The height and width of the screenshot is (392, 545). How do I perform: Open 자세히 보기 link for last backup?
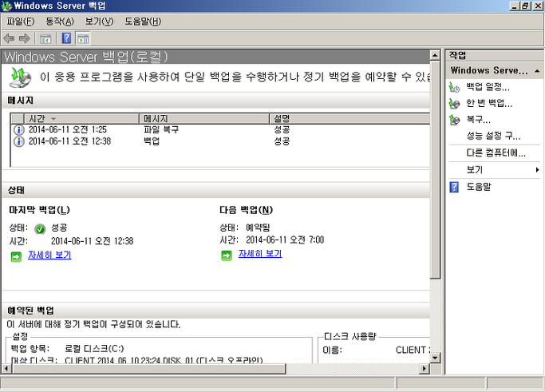pyautogui.click(x=49, y=255)
